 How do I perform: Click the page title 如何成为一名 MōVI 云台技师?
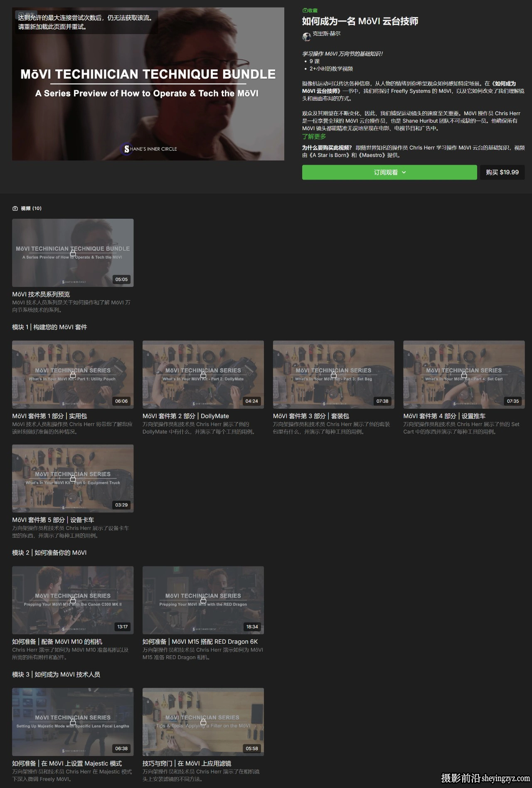coord(360,21)
